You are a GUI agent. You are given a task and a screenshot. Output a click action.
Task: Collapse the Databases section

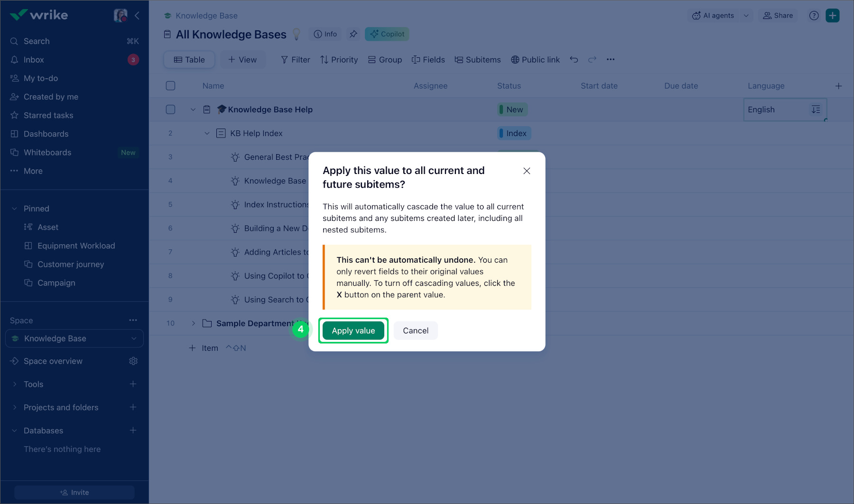14,431
